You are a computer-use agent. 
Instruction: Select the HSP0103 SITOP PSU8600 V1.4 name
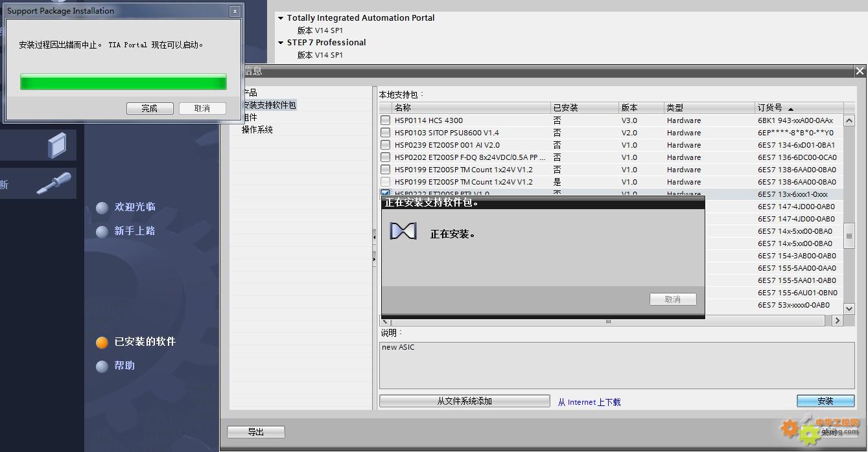pos(447,133)
